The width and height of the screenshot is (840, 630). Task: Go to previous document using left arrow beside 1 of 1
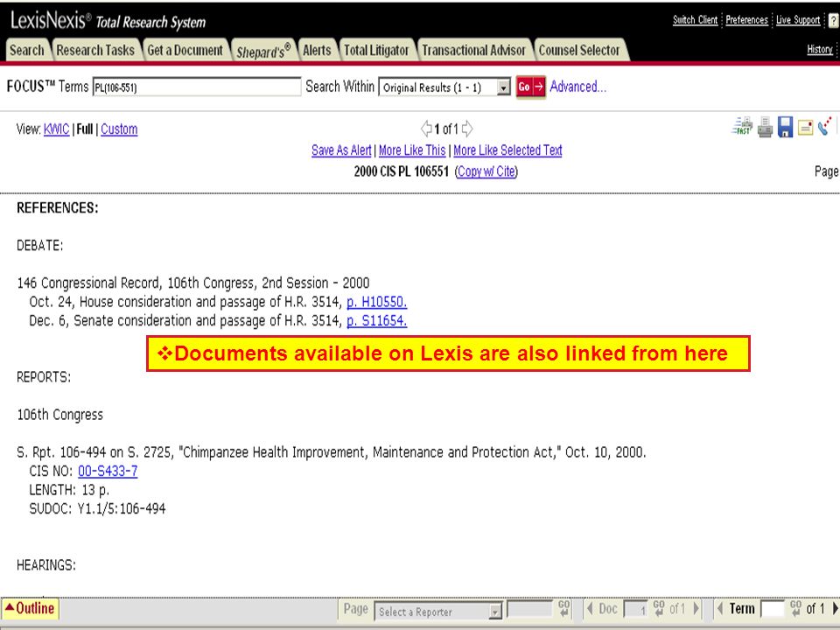tap(426, 129)
